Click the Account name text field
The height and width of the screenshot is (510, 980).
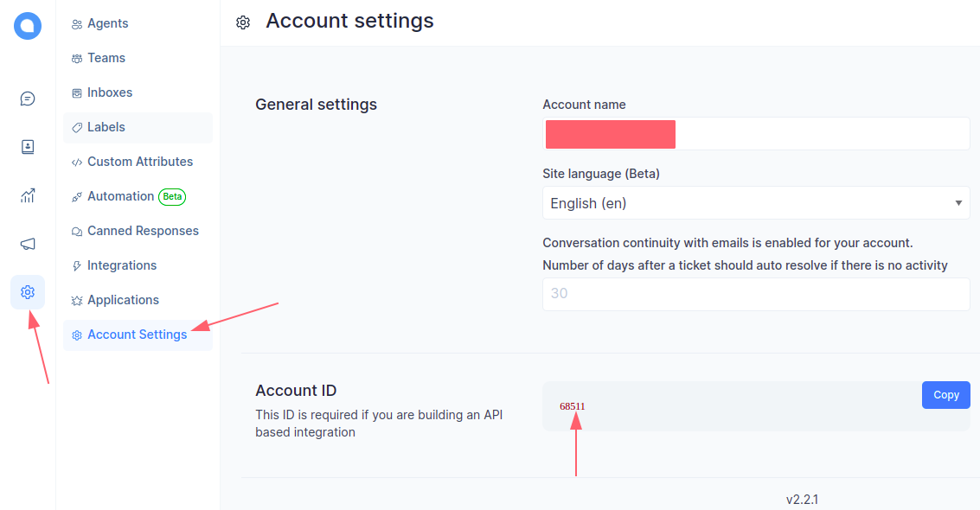coord(822,134)
